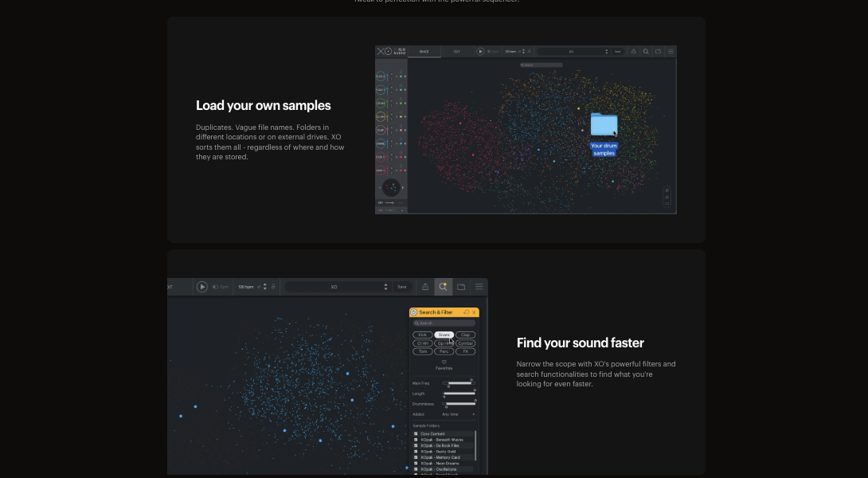Click the next-sample arrow on the CLAP channel row
Viewport: 868px width, 478px height.
[405, 130]
